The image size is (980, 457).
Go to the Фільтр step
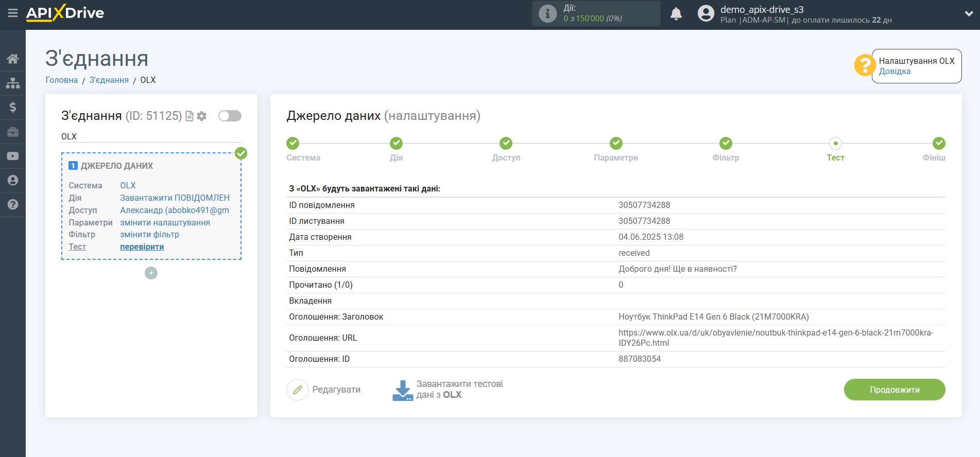(x=726, y=143)
